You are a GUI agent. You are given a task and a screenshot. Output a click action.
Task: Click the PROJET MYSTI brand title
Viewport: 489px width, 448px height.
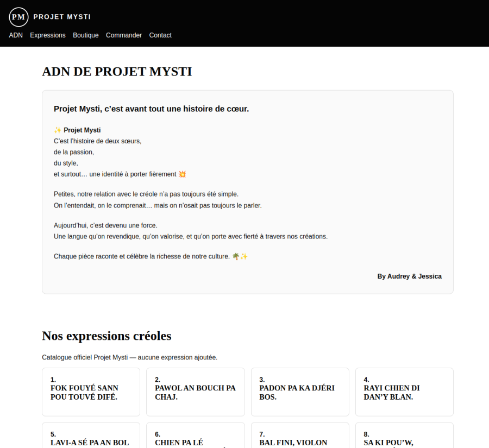tap(62, 17)
